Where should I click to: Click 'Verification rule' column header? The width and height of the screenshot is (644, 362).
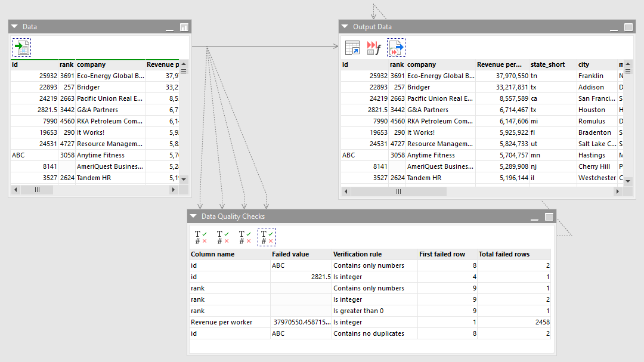coord(374,254)
